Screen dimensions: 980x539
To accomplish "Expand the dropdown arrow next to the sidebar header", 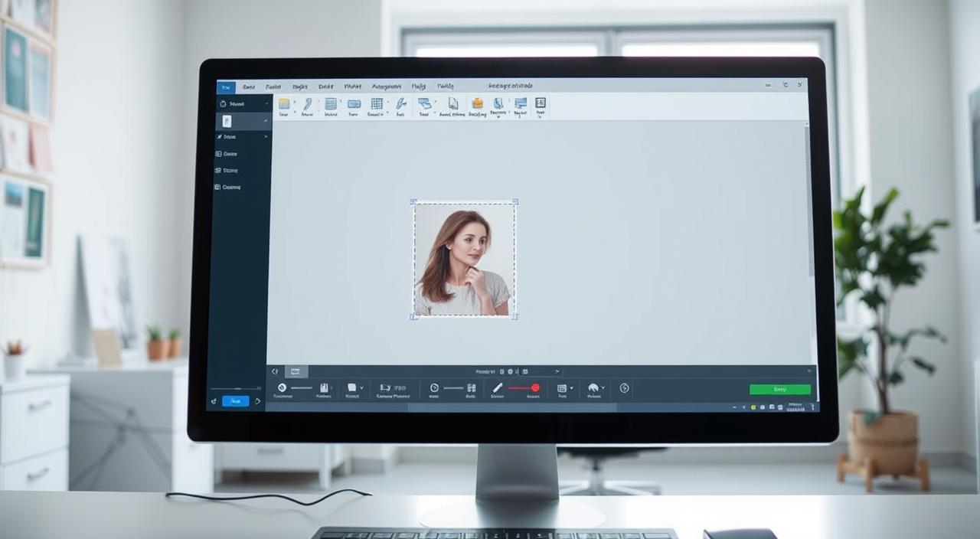I will point(266,103).
